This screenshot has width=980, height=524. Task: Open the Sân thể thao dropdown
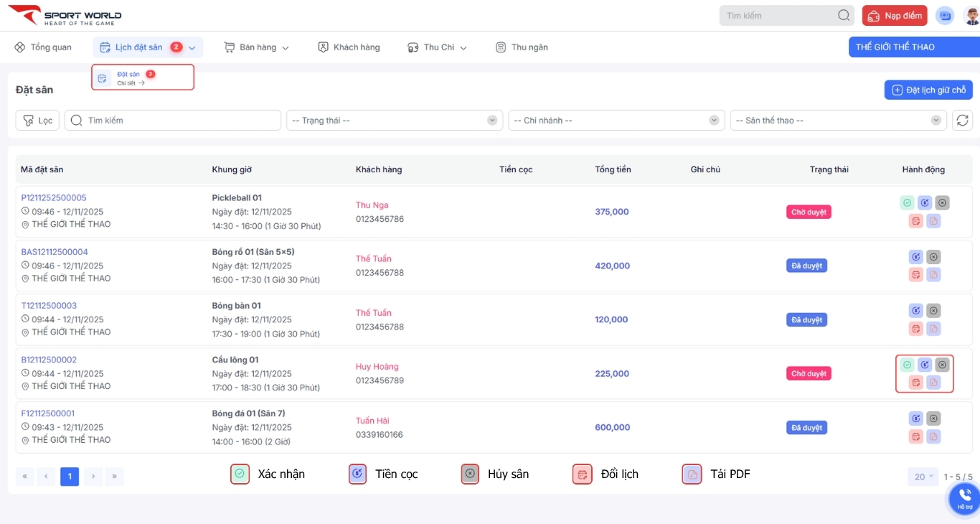837,121
